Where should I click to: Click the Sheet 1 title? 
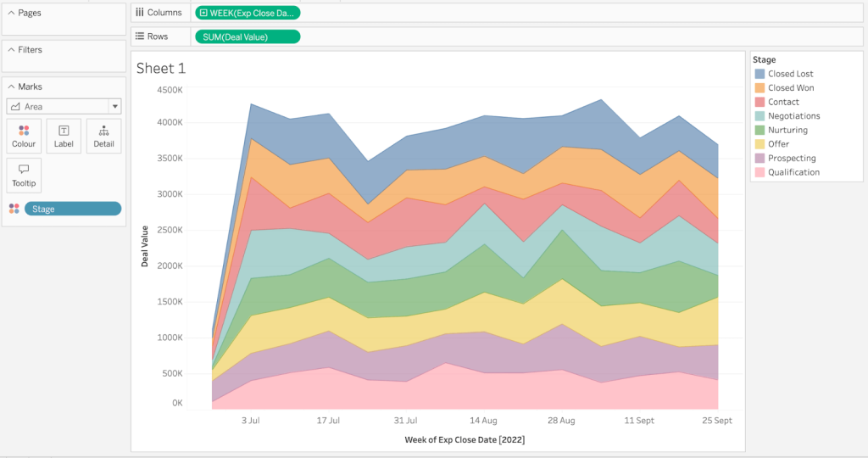[x=161, y=68]
